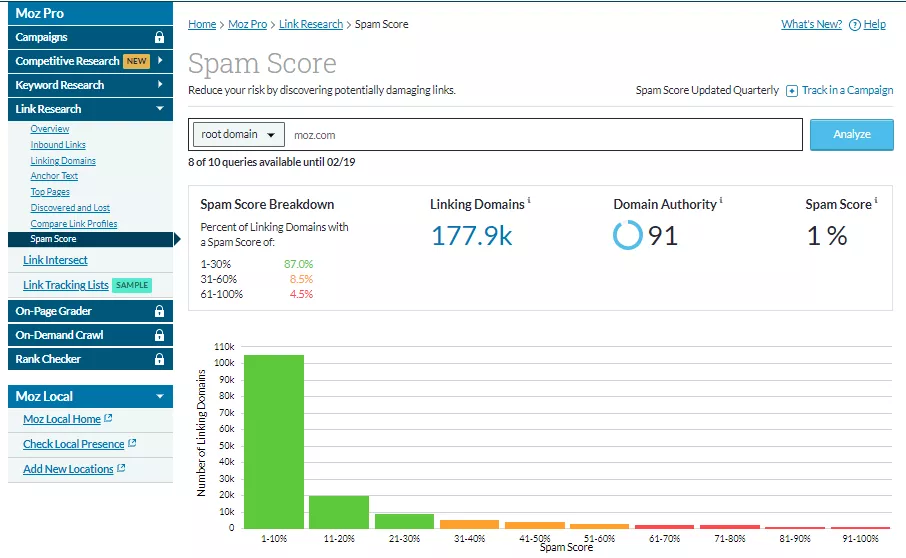Open the Rank Checker menu item
Image resolution: width=906 pixels, height=558 pixels.
click(x=90, y=359)
